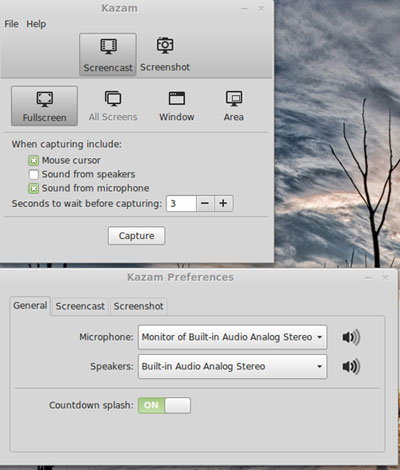The width and height of the screenshot is (400, 470).
Task: Disable Sound from microphone checkbox
Action: coord(33,188)
